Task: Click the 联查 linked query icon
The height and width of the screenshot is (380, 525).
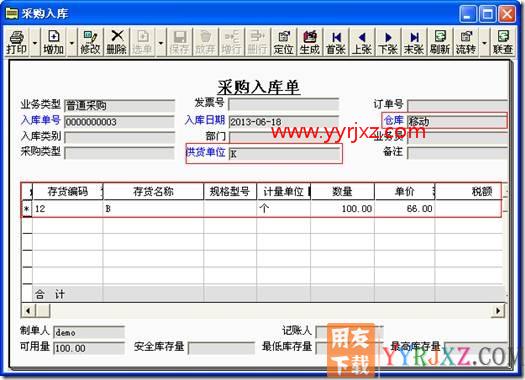Action: pyautogui.click(x=503, y=42)
